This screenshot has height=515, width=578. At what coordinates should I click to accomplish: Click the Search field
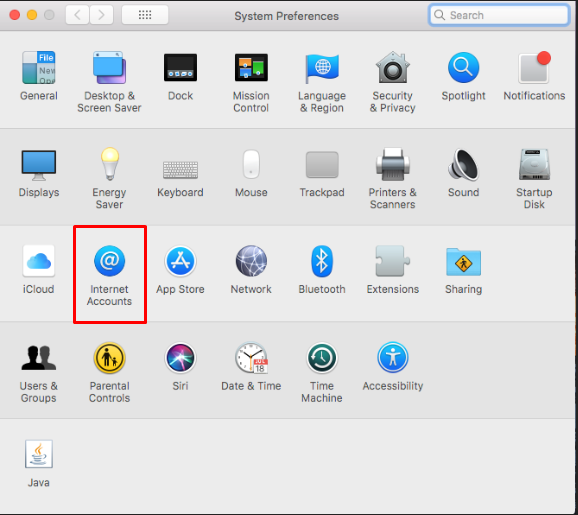tap(499, 15)
